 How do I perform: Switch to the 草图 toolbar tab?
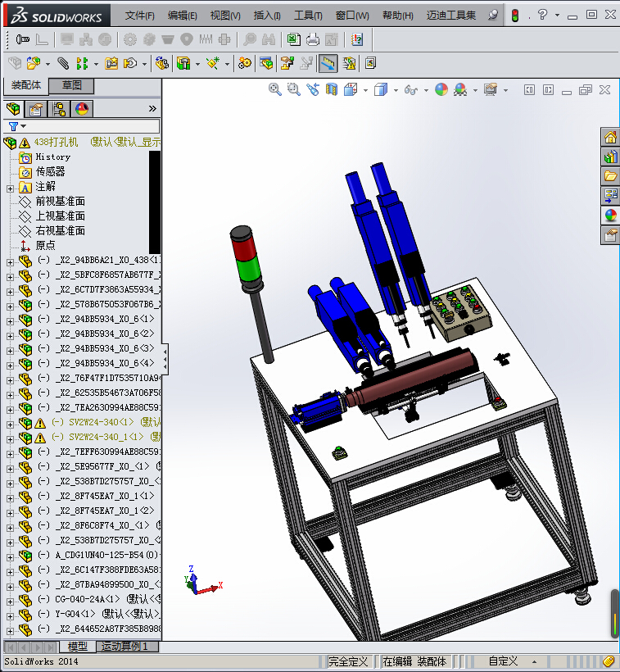(x=71, y=85)
